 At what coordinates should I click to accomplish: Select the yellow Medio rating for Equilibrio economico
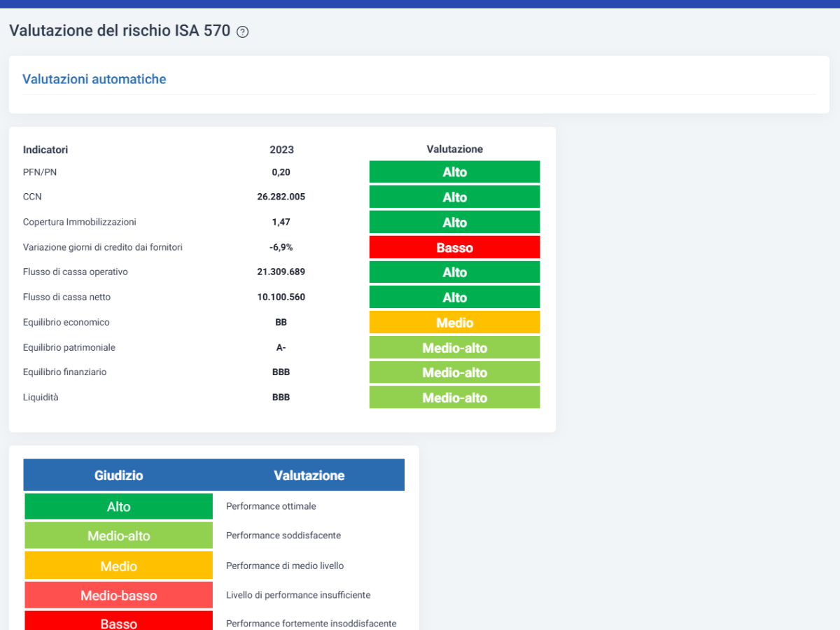[x=455, y=322]
